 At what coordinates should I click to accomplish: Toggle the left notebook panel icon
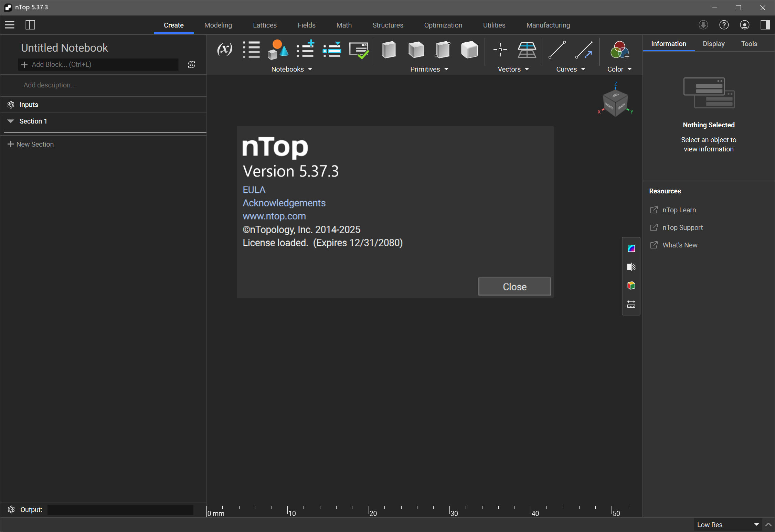click(x=30, y=25)
